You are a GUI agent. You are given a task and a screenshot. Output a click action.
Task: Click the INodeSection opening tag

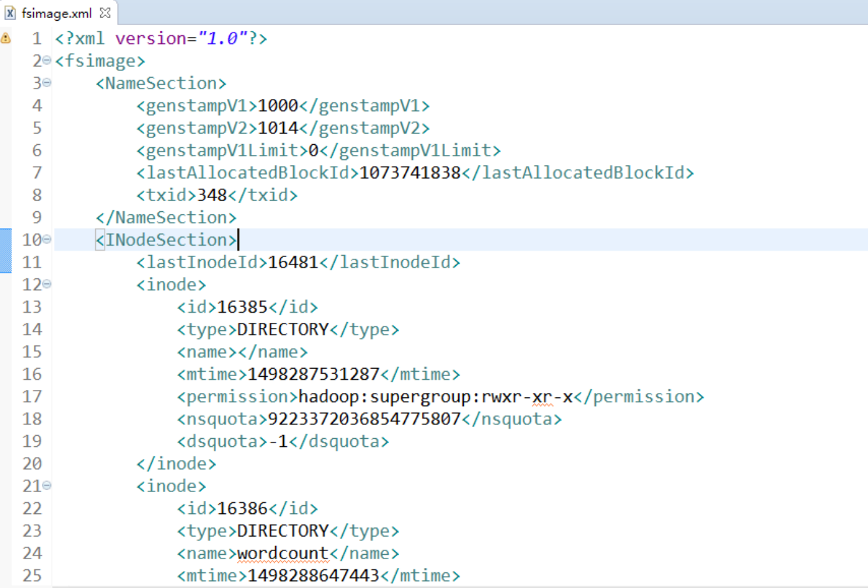[166, 239]
